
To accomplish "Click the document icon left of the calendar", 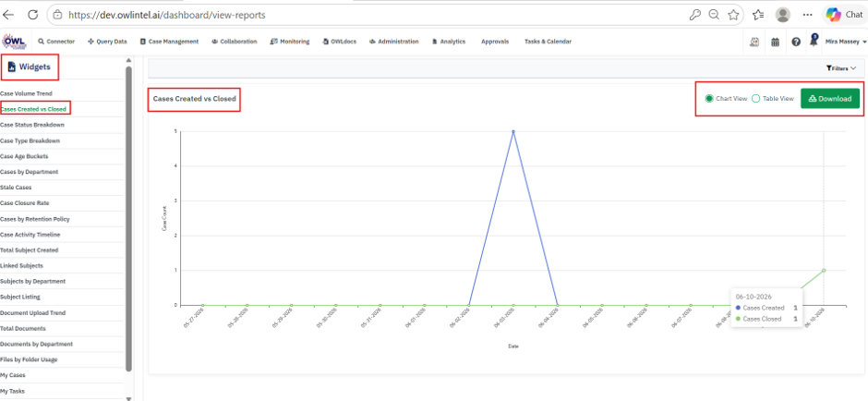I will tap(754, 42).
